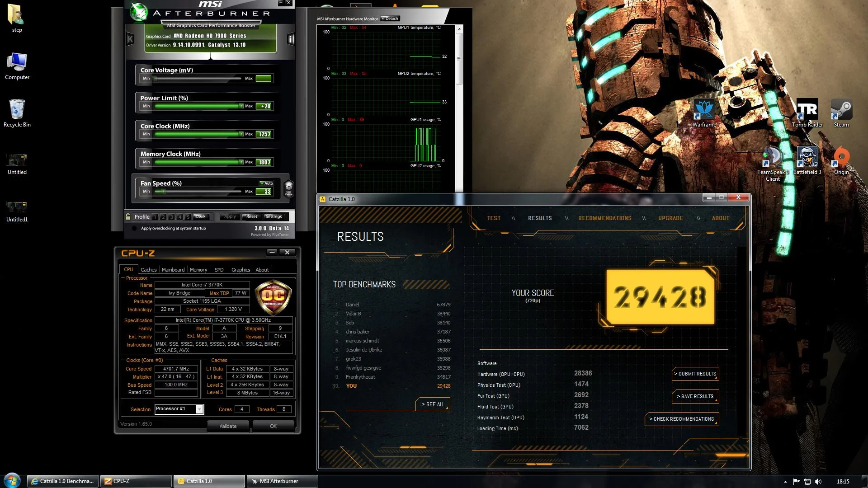Show hidden system tray icons arrow
This screenshot has width=868, height=488.
pyautogui.click(x=785, y=482)
